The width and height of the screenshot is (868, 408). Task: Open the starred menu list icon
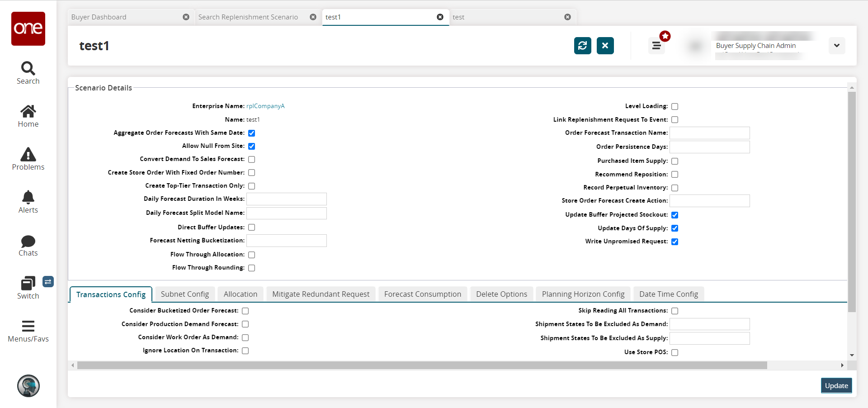[657, 46]
